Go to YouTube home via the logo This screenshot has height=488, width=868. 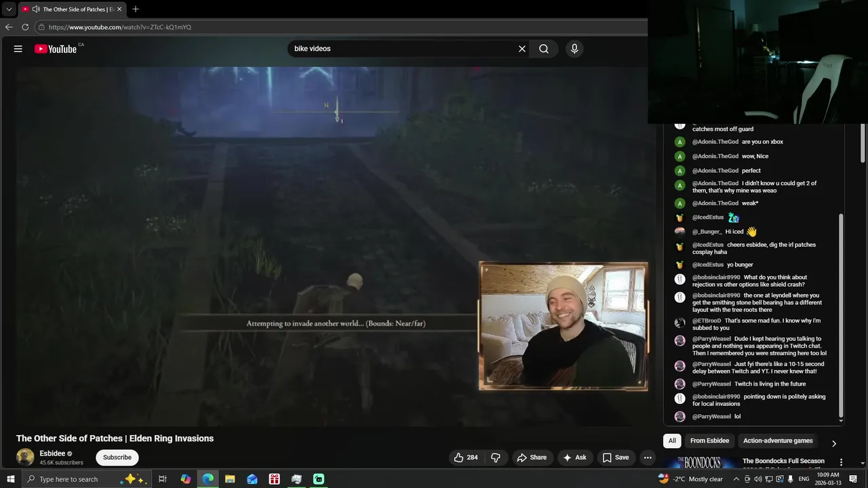[56, 49]
